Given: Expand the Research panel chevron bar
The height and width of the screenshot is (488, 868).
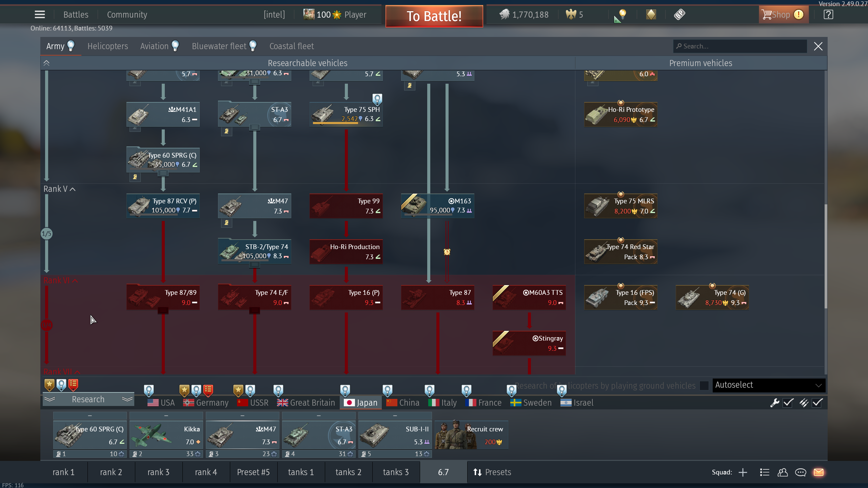Looking at the screenshot, I should point(88,399).
